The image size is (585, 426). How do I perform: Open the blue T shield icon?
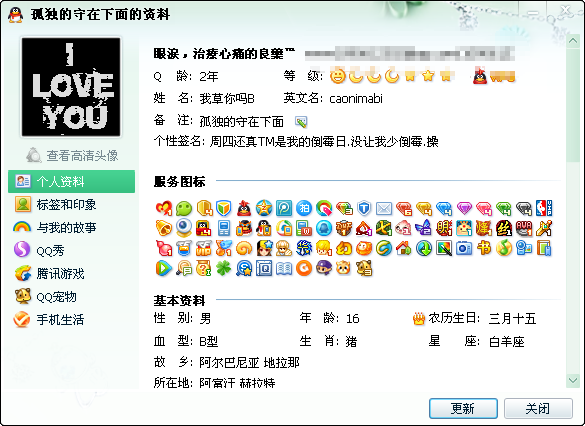coord(364,209)
